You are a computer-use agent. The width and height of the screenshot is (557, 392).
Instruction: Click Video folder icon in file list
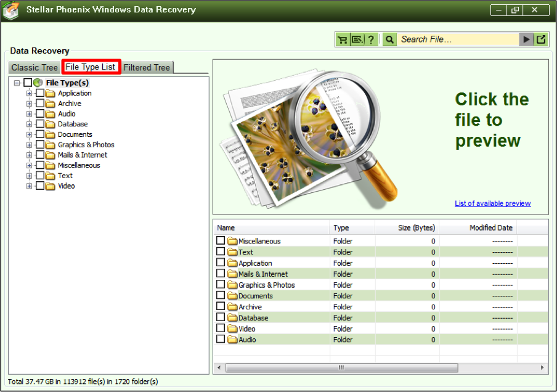coord(232,329)
